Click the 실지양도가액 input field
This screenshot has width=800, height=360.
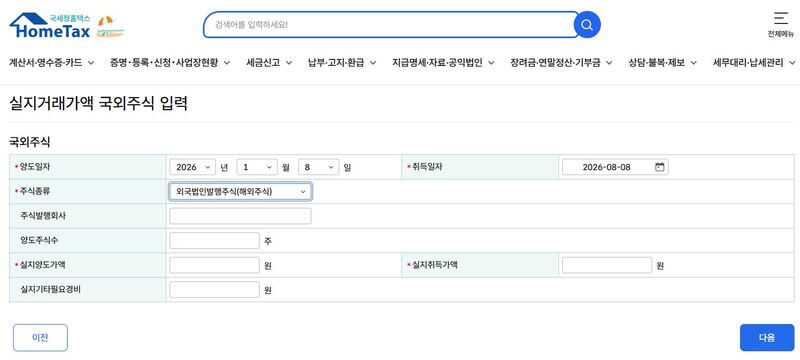pos(214,265)
